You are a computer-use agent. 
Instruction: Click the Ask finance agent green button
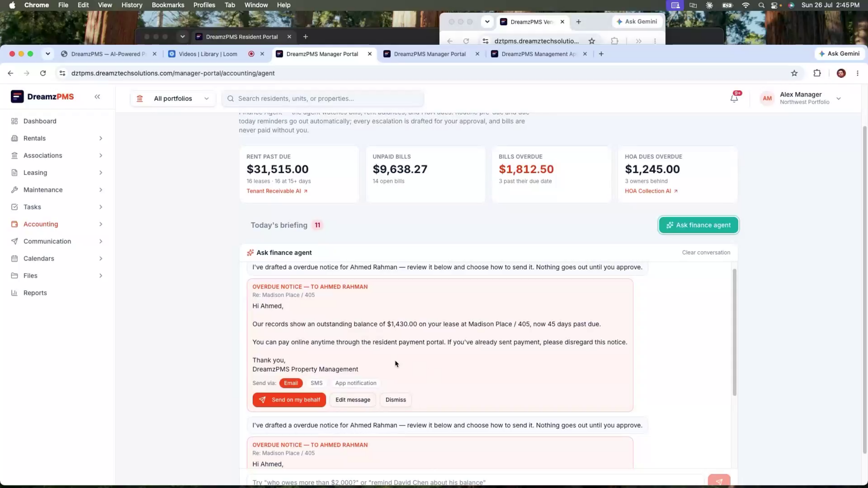coord(698,225)
